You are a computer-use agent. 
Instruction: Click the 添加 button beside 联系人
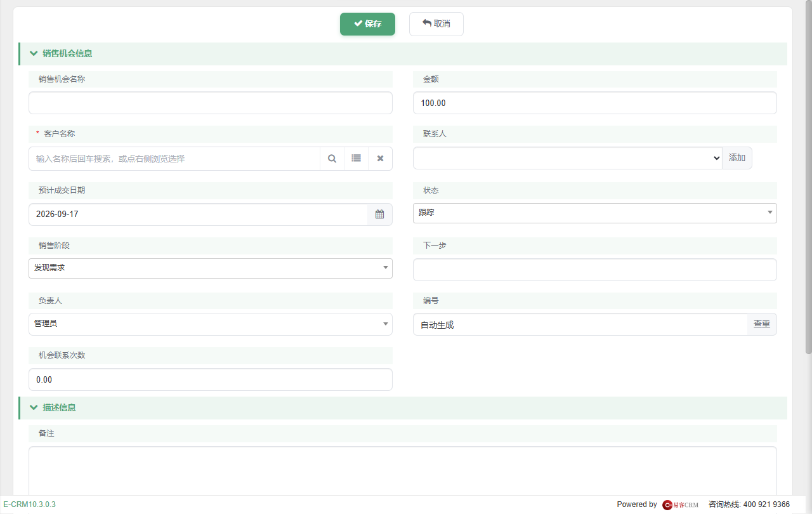pos(737,158)
